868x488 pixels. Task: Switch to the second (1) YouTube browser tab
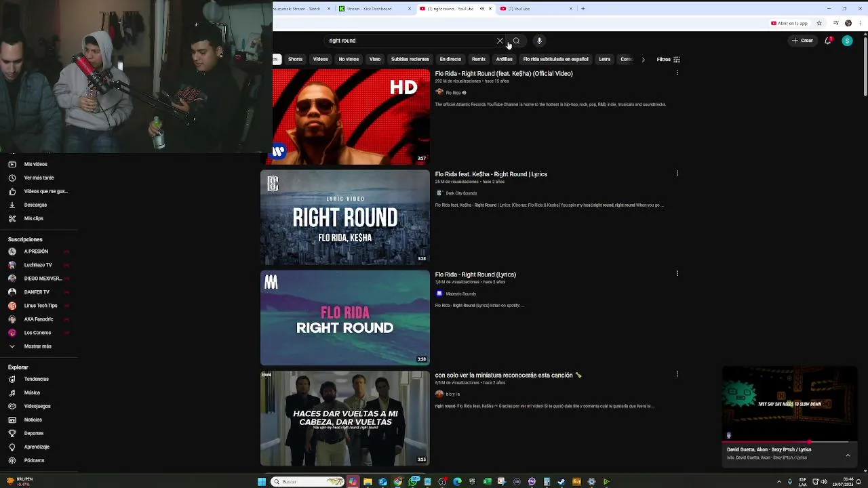click(536, 9)
